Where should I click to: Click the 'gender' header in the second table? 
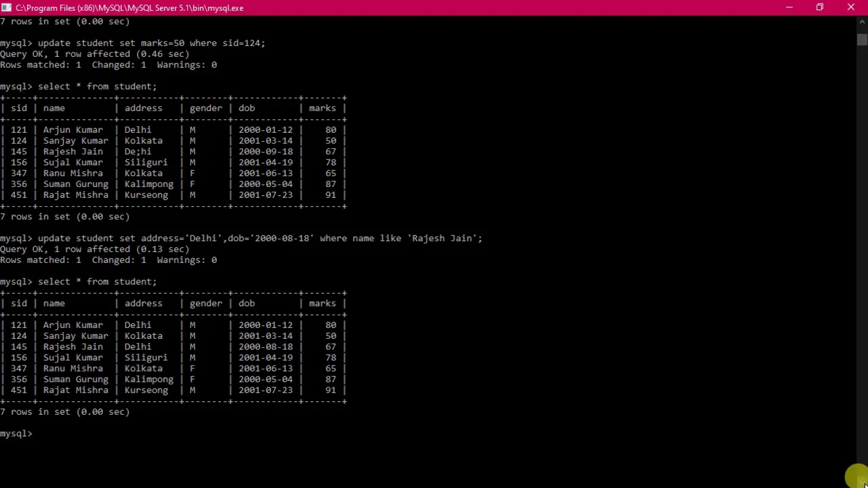pyautogui.click(x=205, y=304)
